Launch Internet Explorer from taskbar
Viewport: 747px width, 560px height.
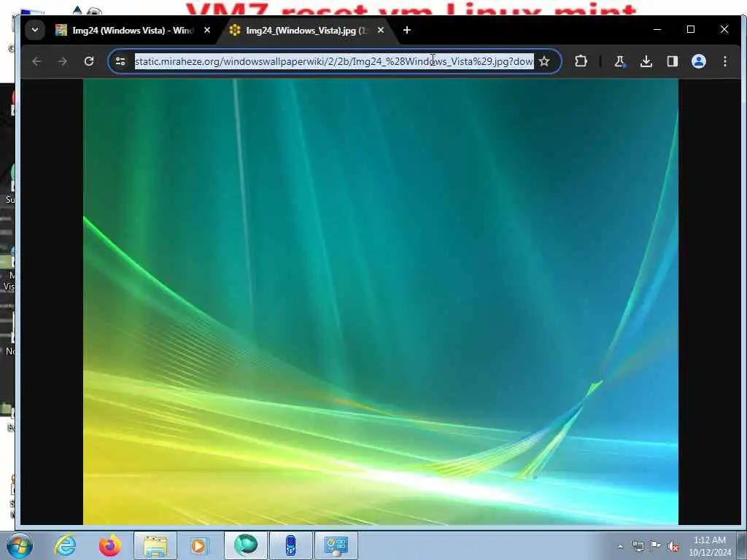(x=65, y=545)
